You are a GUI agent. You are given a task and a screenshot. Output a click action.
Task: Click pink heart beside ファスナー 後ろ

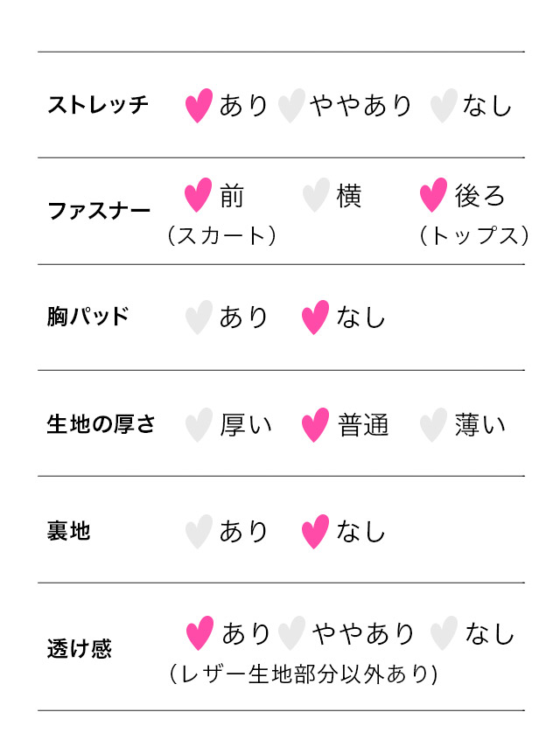(x=434, y=195)
